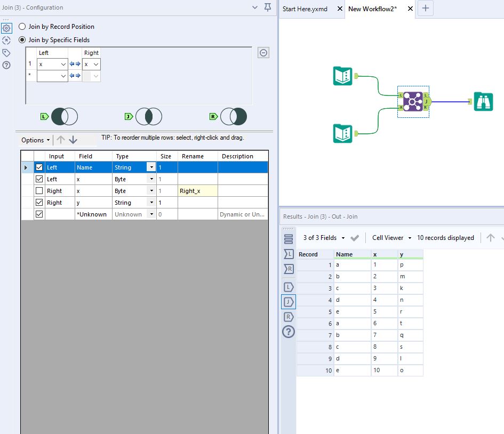
Task: Click the pin icon on the Configuration panel
Action: (267, 7)
